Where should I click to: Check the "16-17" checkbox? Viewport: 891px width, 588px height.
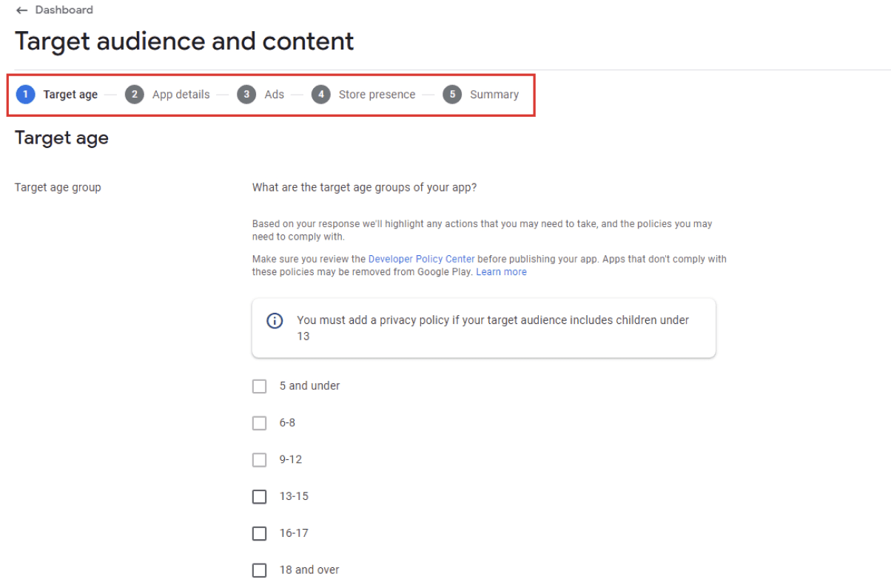(259, 533)
